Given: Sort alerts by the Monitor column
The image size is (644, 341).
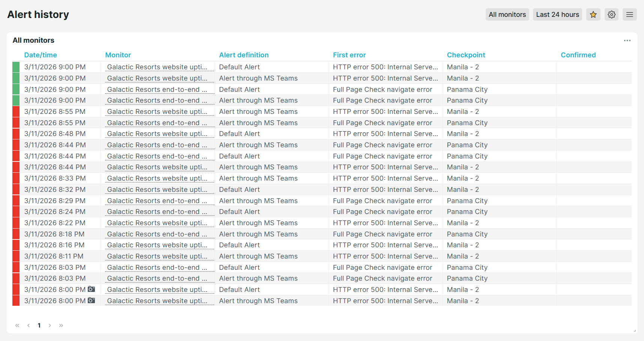Looking at the screenshot, I should tap(118, 55).
